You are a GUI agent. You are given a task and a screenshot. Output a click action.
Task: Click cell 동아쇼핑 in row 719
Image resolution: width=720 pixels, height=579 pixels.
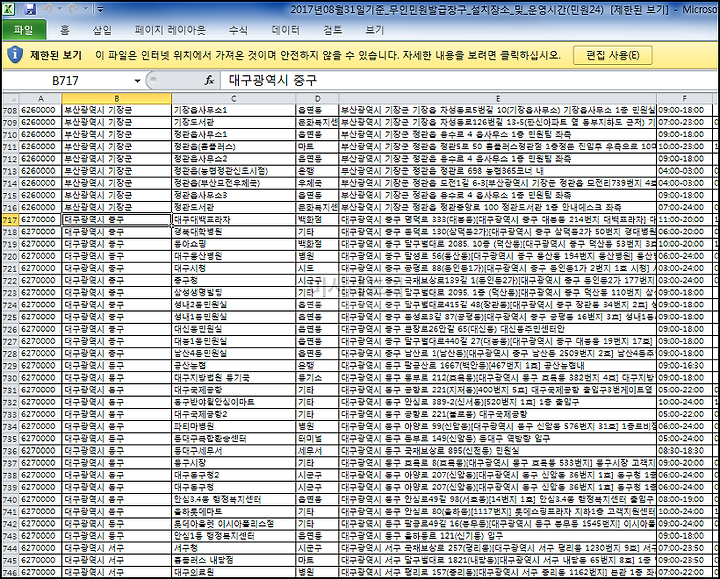coord(234,244)
